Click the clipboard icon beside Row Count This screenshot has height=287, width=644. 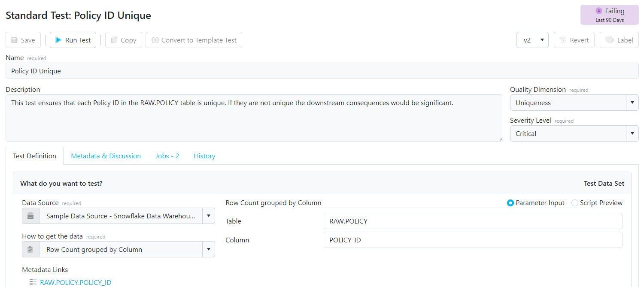tap(30, 249)
